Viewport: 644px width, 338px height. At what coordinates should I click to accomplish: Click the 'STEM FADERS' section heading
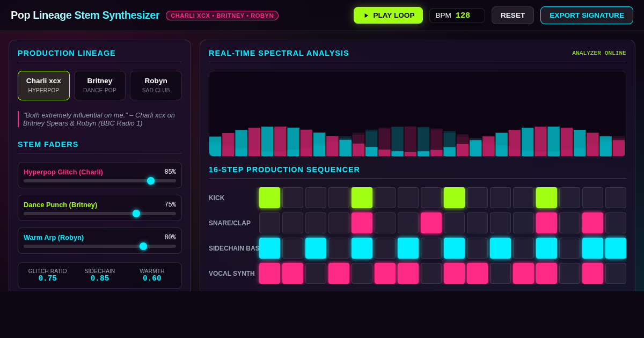[x=48, y=144]
